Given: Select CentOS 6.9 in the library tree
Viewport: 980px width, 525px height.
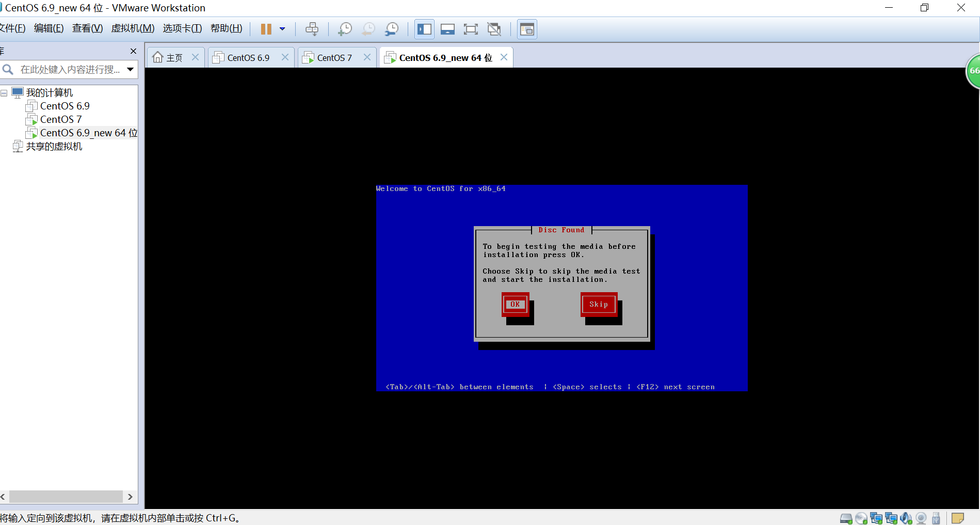Looking at the screenshot, I should pyautogui.click(x=65, y=106).
